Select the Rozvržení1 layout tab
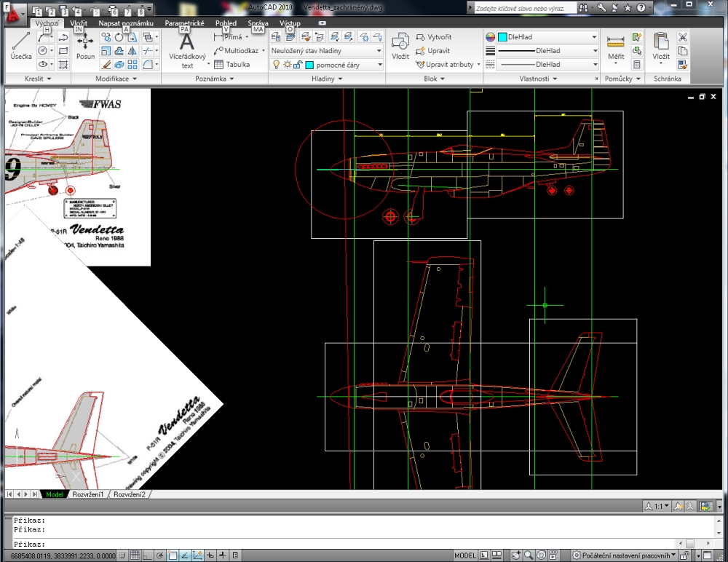Viewport: 728px width, 562px height. pos(88,494)
